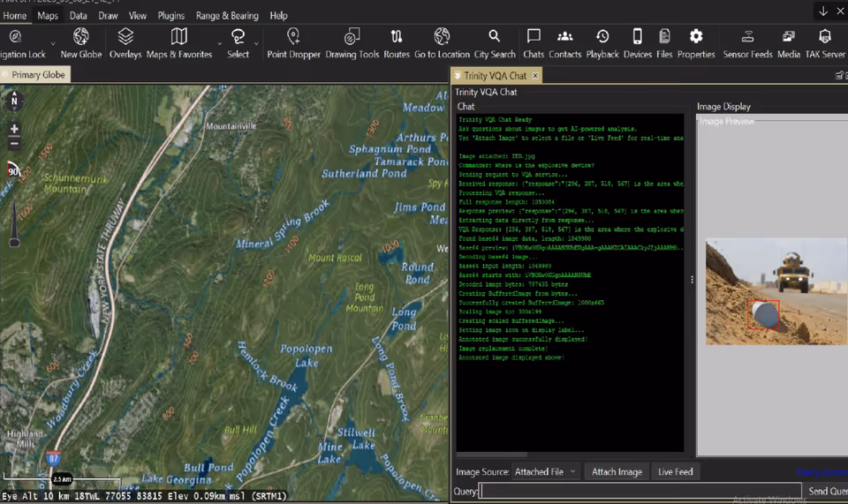Expand the Select tool dropdown arrow
Screen dimensions: 848x504
(x=256, y=44)
